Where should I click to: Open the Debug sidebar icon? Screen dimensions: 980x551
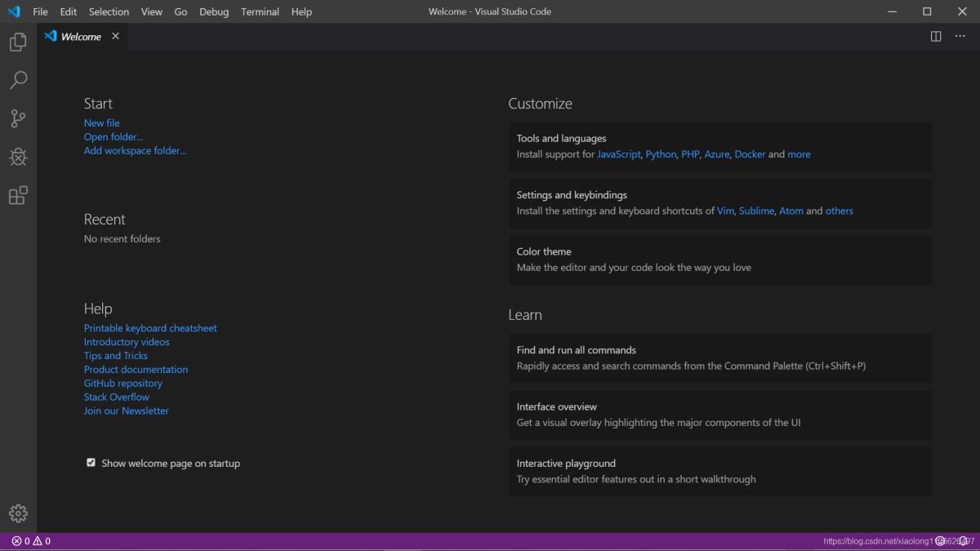pos(17,157)
